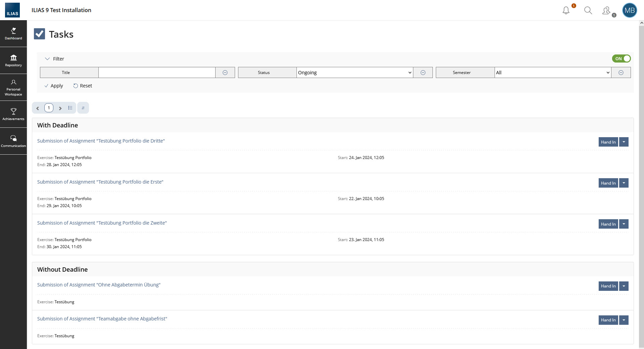
Task: Turn off the filter ON switch
Action: point(621,59)
